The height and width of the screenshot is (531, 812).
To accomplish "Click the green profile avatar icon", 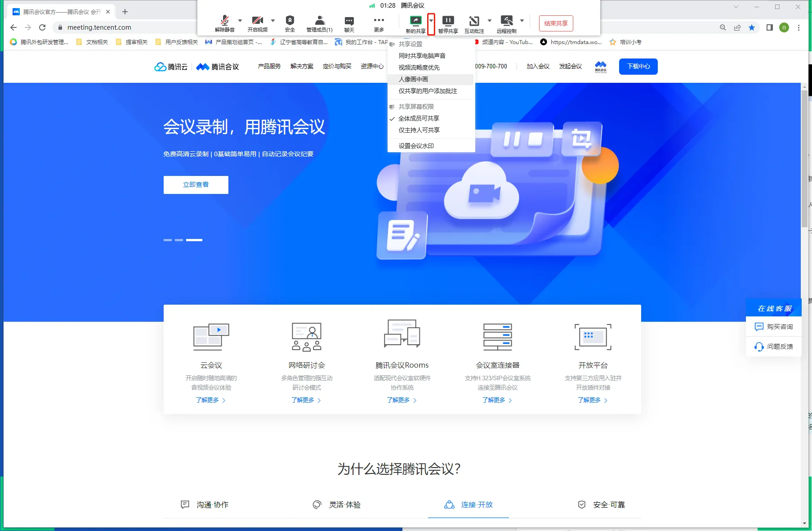I will pyautogui.click(x=784, y=27).
